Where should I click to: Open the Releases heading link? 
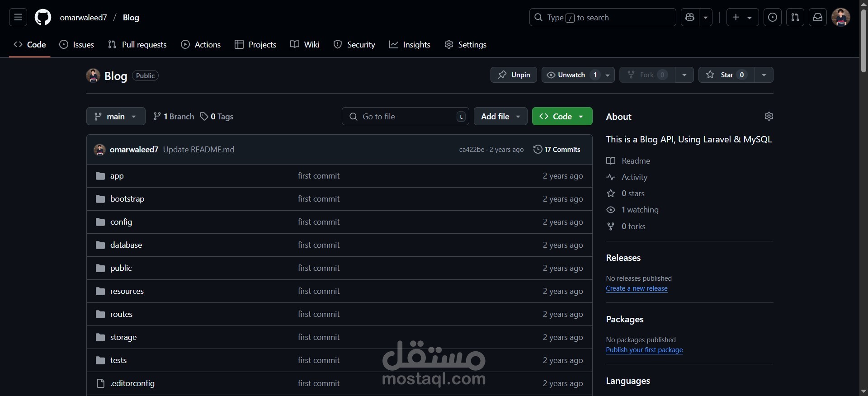(623, 258)
